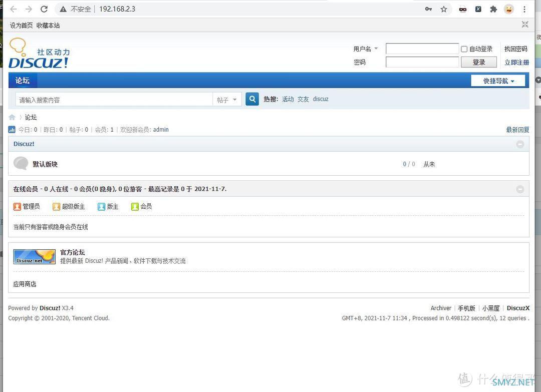Click the Tencent Cloud copyright link

click(90, 318)
